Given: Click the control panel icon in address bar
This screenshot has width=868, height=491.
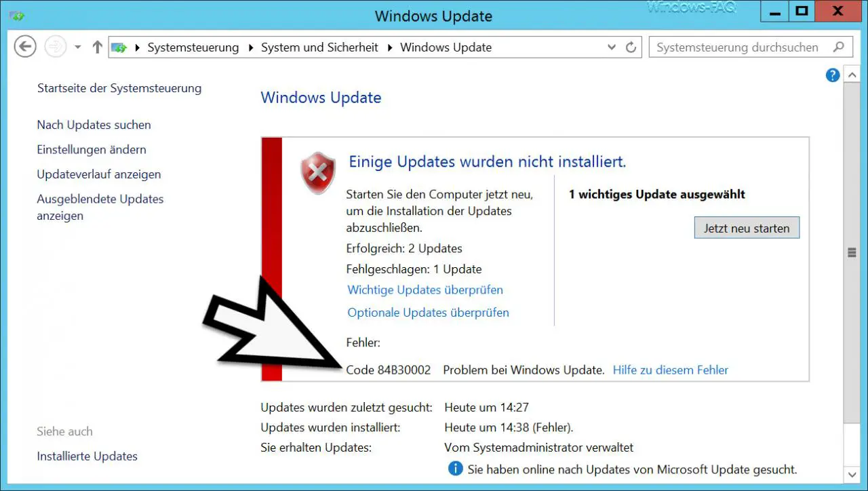Looking at the screenshot, I should [119, 47].
